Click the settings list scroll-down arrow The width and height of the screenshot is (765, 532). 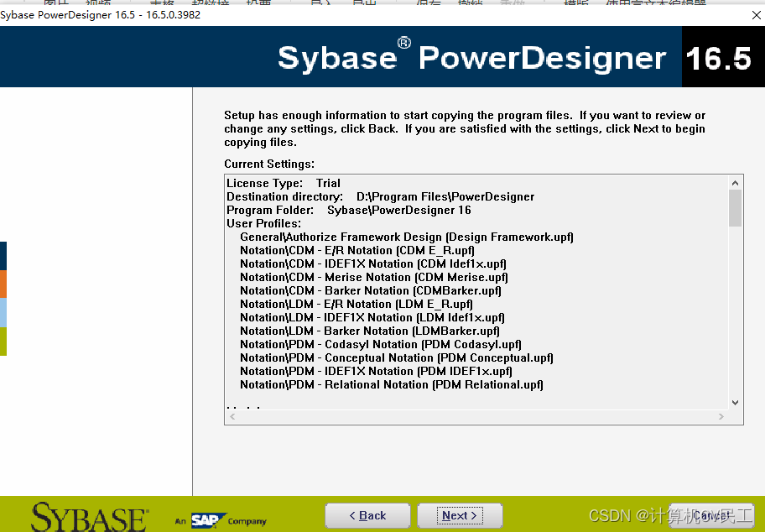736,403
